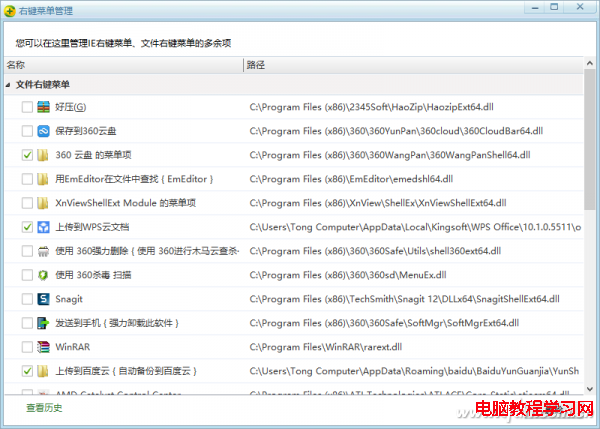Select the 上传到WPS云文档 entry text
Screen dimensions: 600x429
[x=92, y=227]
